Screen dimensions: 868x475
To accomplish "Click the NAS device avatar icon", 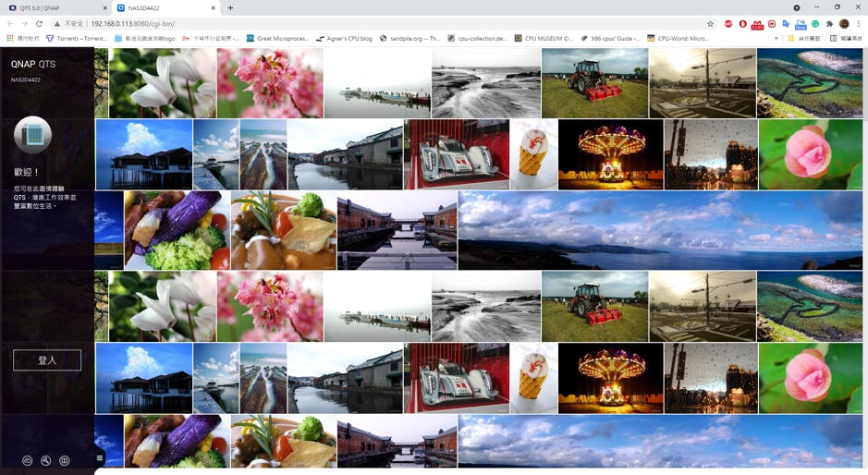I will tap(32, 135).
